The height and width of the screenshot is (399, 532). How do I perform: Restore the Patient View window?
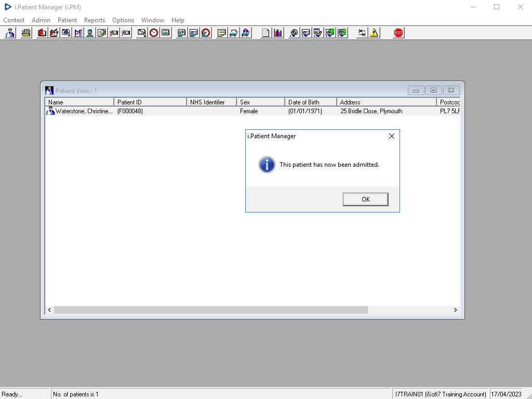point(433,90)
